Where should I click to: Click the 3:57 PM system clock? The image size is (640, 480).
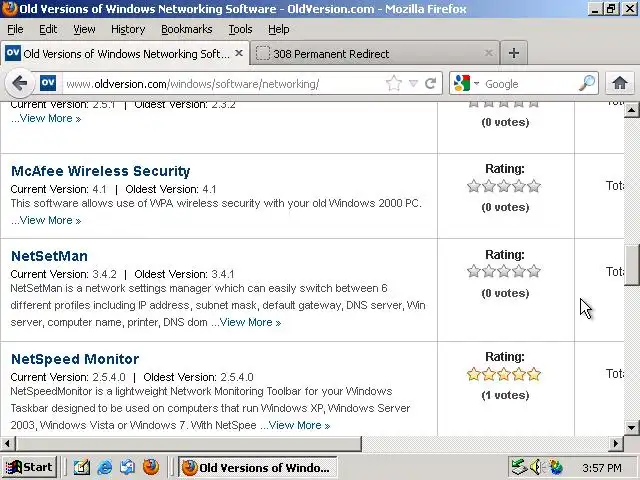click(602, 468)
